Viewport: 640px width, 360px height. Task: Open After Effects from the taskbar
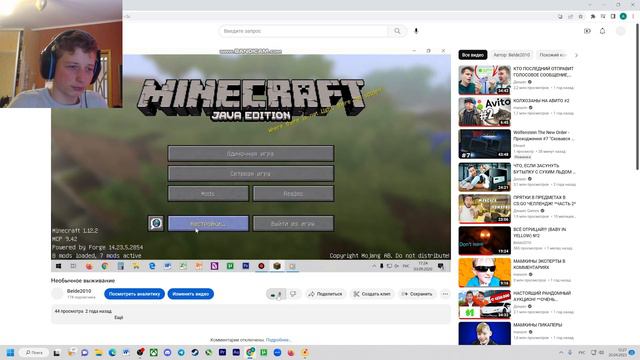(236, 352)
